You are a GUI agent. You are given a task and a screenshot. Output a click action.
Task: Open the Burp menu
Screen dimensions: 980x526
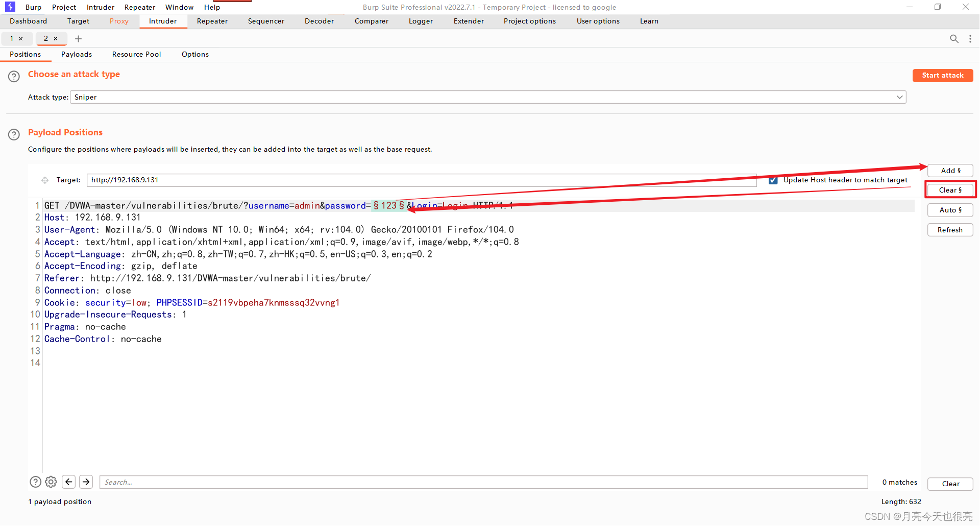34,7
